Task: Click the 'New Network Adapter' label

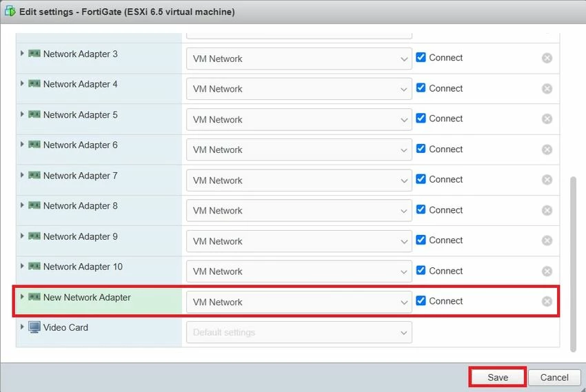Action: pos(87,297)
